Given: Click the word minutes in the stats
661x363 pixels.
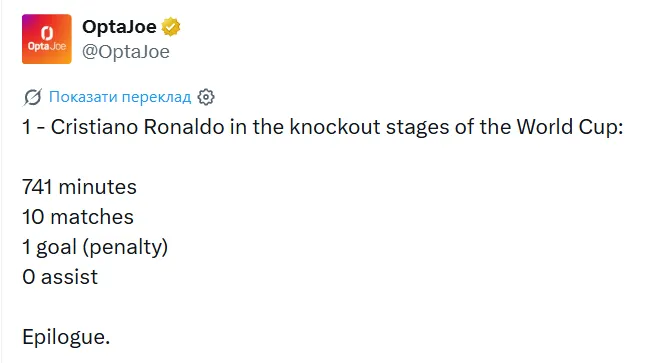Looking at the screenshot, I should click(97, 187).
